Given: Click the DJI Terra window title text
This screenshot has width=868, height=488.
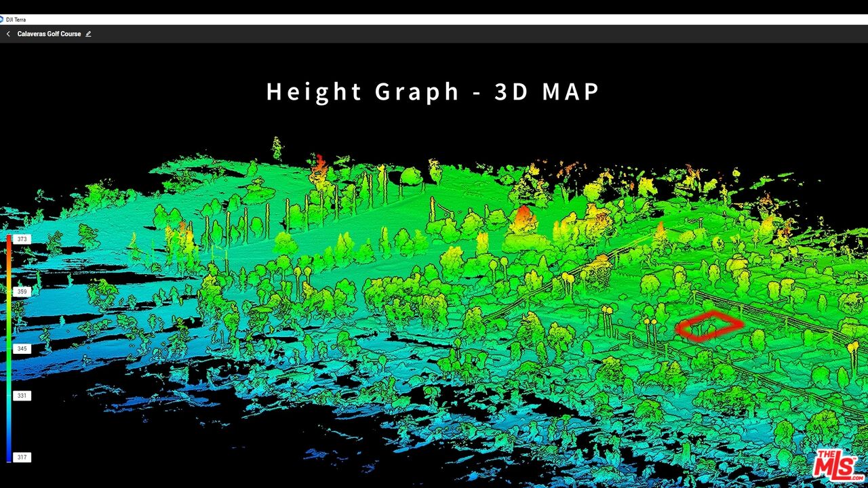Looking at the screenshot, I should tap(16, 20).
